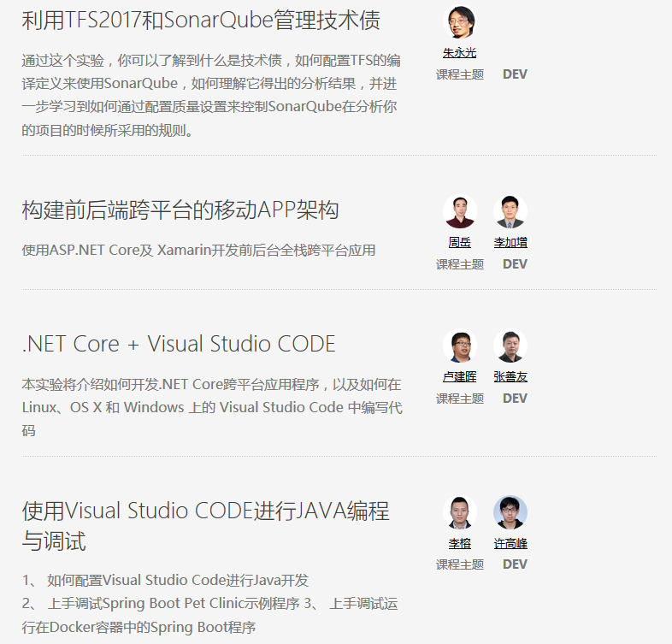This screenshot has height=644, width=672.
Task: Click speaker avatar above 李榕
Action: pyautogui.click(x=459, y=513)
